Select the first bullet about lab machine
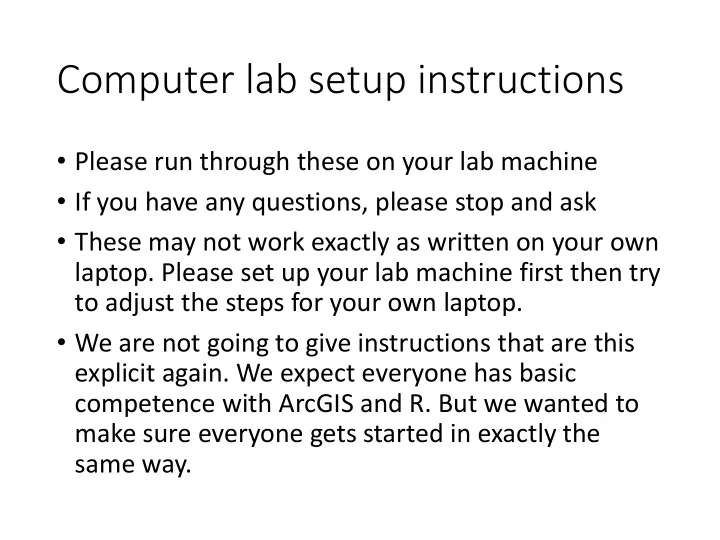Viewport: 720px width, 540px height. click(x=336, y=162)
